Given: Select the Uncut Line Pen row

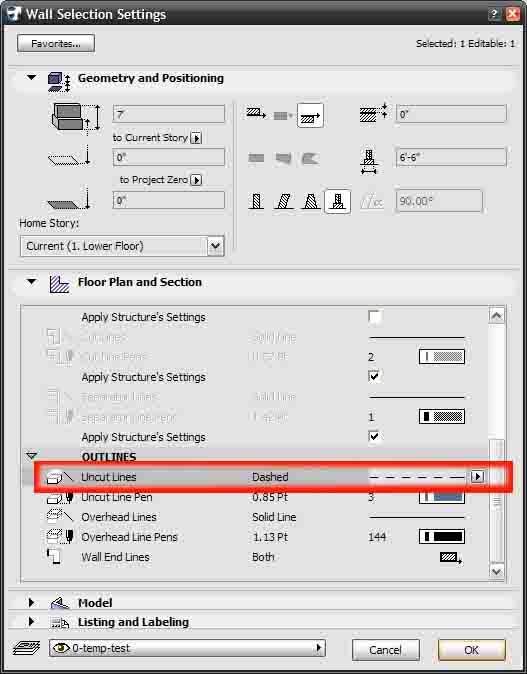Looking at the screenshot, I should click(254, 497).
